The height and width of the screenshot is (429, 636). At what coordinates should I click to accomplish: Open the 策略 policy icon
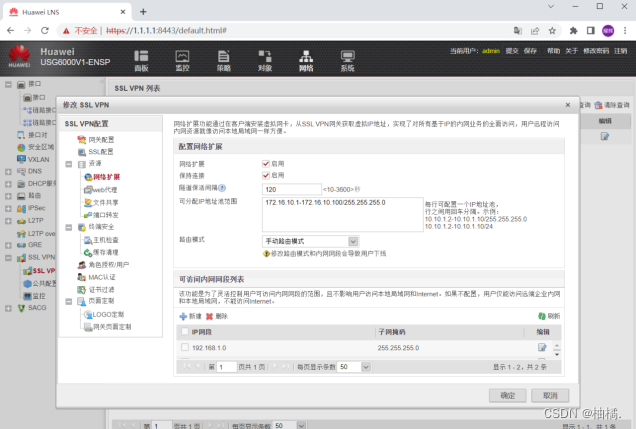tap(223, 61)
